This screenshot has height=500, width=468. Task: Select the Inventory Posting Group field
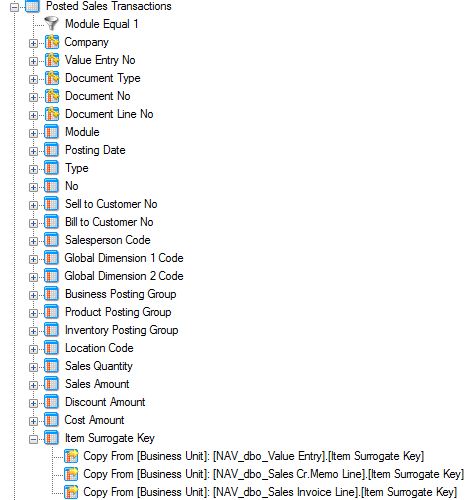(122, 330)
